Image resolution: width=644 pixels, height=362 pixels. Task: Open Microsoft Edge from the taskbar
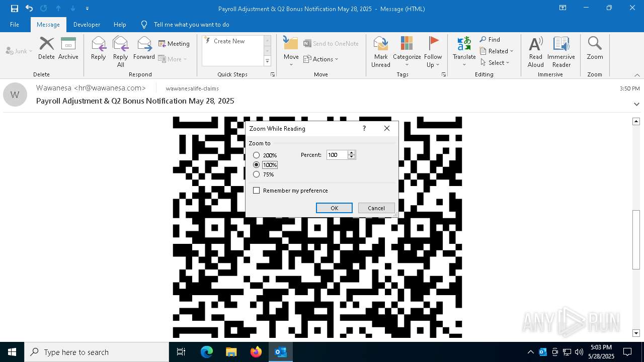click(207, 352)
